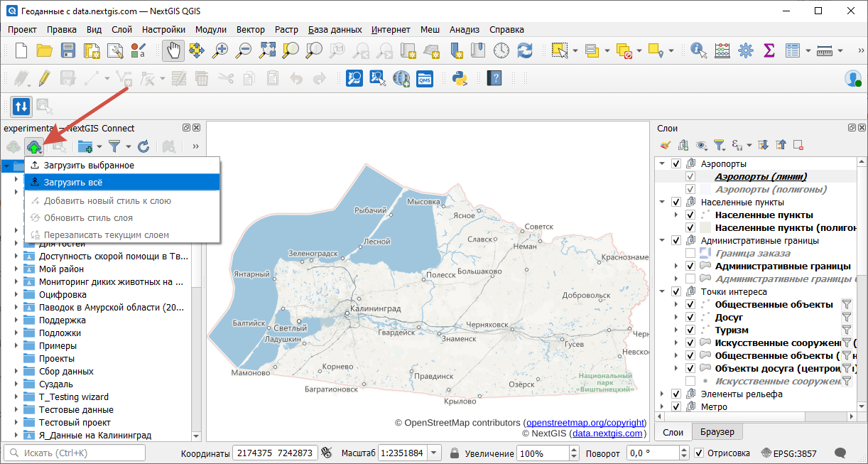The image size is (868, 464).
Task: Select the Identify Features tool
Action: pos(698,50)
